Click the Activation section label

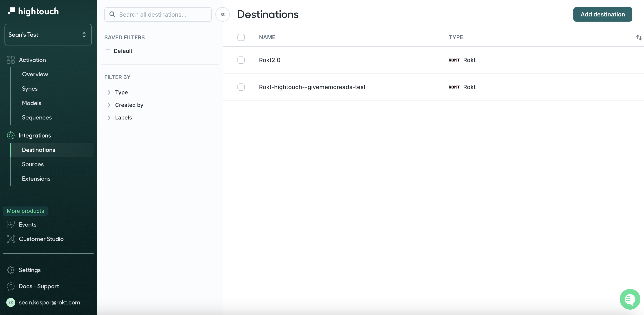point(33,60)
